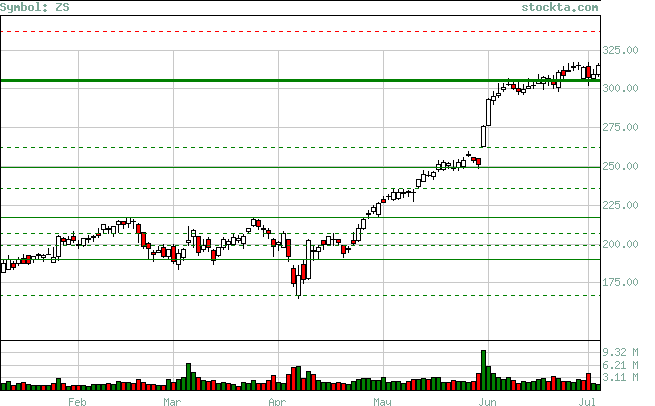Select the 325.00 price axis label

(x=620, y=50)
